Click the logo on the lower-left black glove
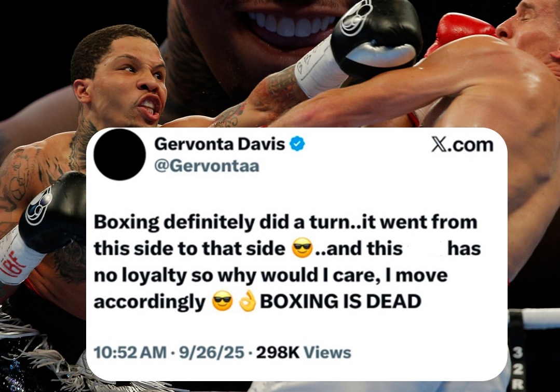The width and height of the screenshot is (560, 392). (x=38, y=206)
